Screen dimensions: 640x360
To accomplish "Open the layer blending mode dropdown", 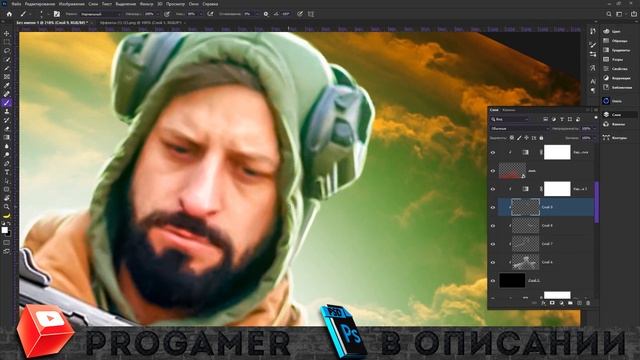I will pos(519,129).
